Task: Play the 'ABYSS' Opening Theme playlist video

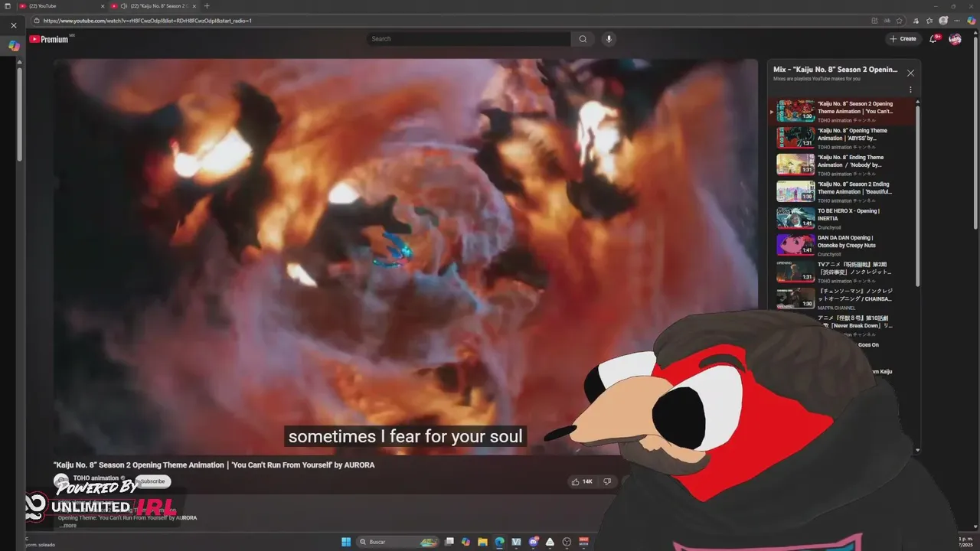Action: [841, 138]
